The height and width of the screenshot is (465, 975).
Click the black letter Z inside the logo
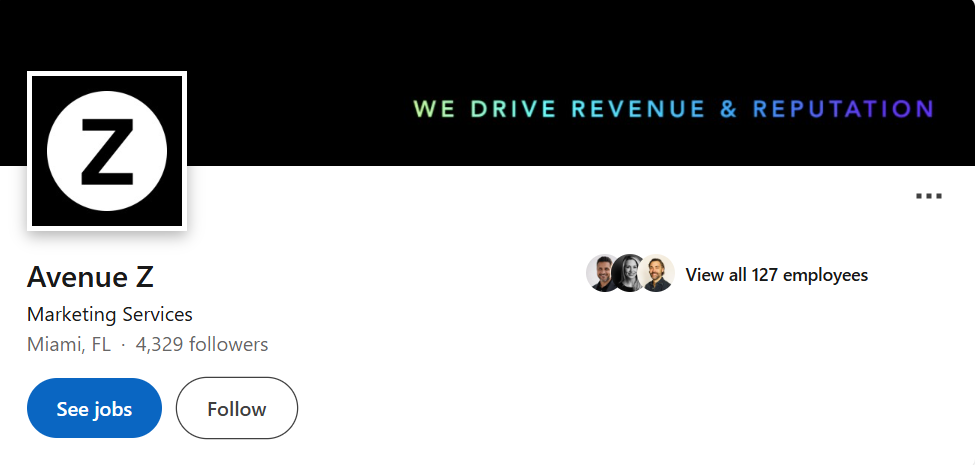click(107, 151)
